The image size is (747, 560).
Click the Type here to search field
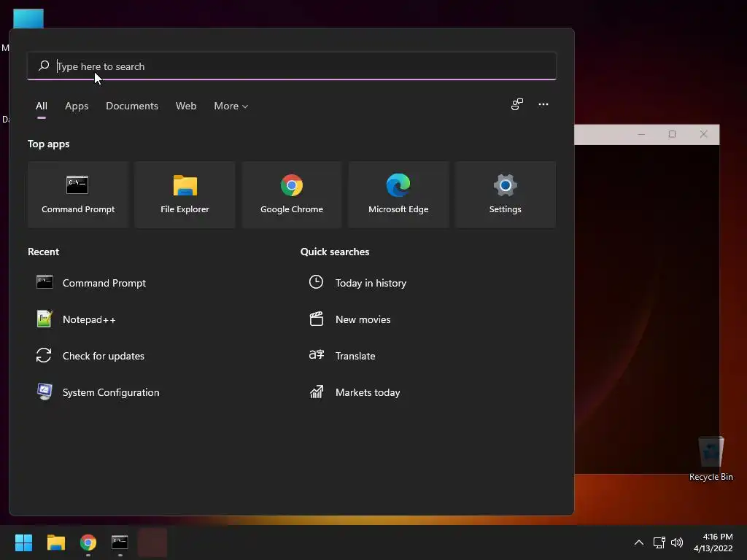[x=292, y=66]
